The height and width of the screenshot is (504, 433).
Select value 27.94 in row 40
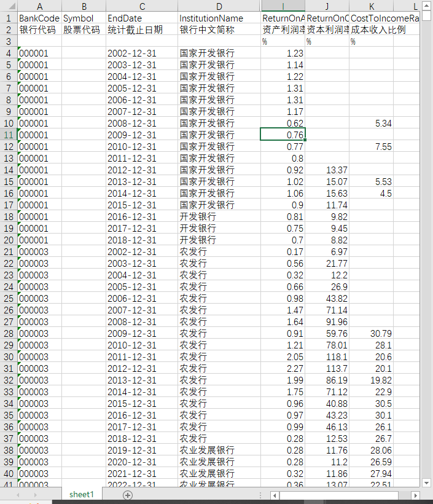point(372,473)
